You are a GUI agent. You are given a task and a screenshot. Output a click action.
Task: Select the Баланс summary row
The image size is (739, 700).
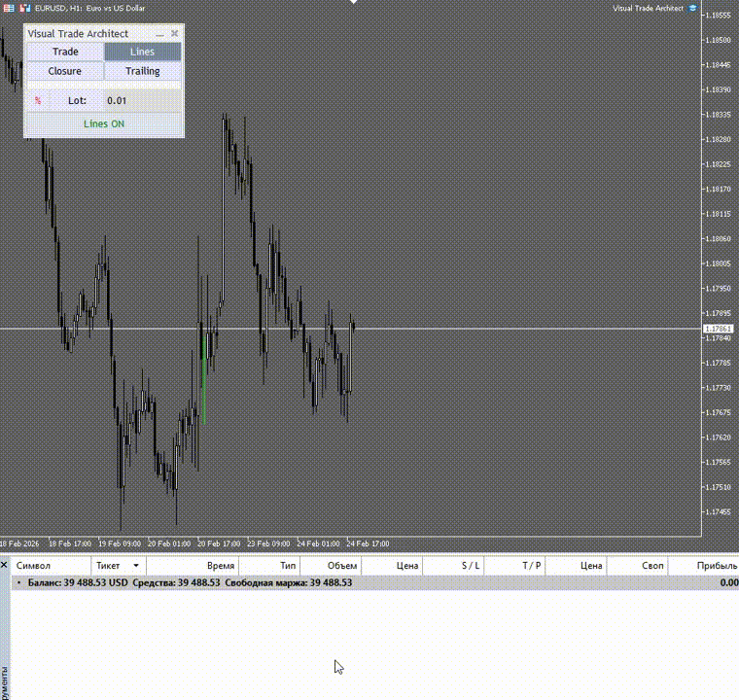[375, 582]
